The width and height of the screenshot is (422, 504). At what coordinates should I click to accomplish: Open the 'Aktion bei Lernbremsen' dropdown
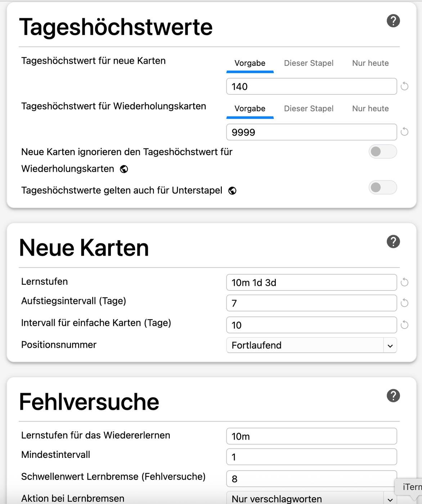coord(311,498)
